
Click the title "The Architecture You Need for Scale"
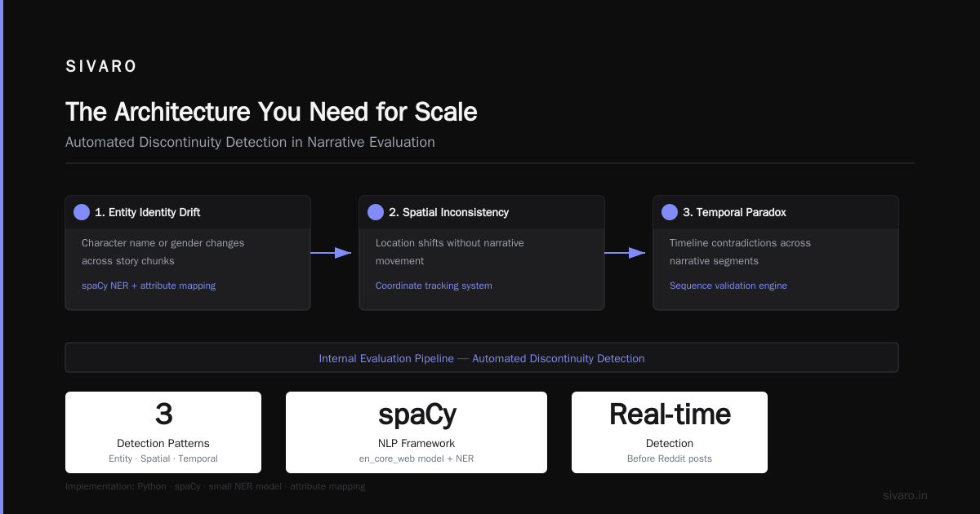[x=271, y=112]
